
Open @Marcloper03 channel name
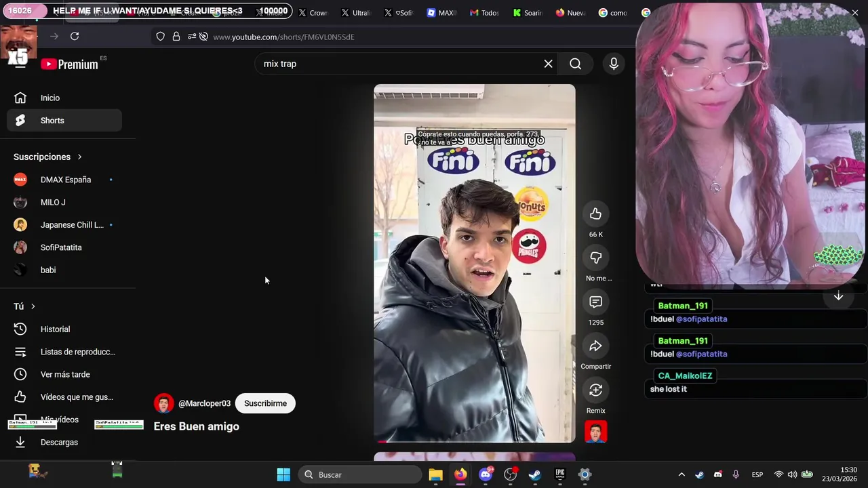point(204,403)
